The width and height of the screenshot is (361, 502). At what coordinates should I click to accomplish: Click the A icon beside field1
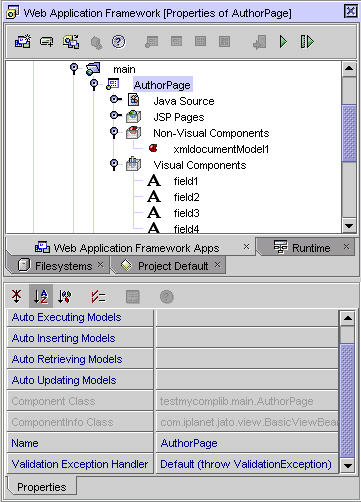coord(154,181)
